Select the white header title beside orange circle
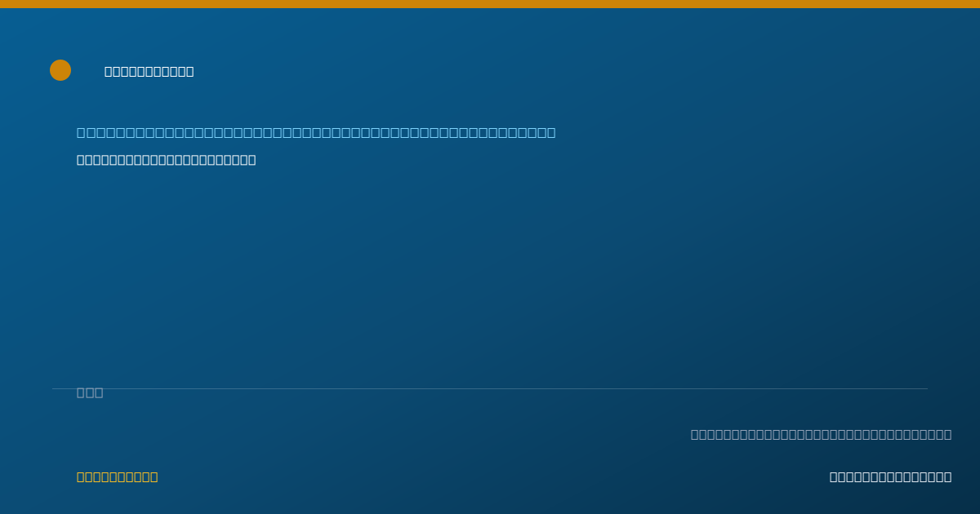Screen dimensions: 980x514 click(149, 72)
